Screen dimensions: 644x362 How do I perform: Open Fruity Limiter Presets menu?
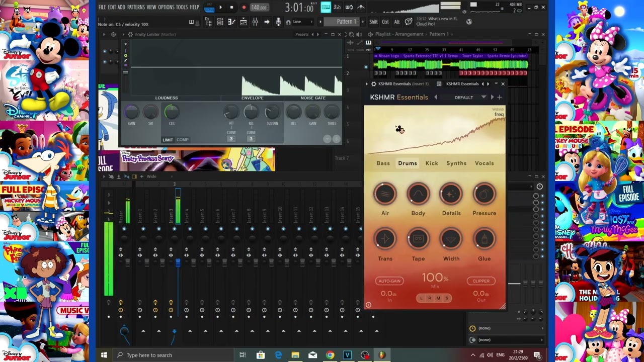tap(302, 34)
